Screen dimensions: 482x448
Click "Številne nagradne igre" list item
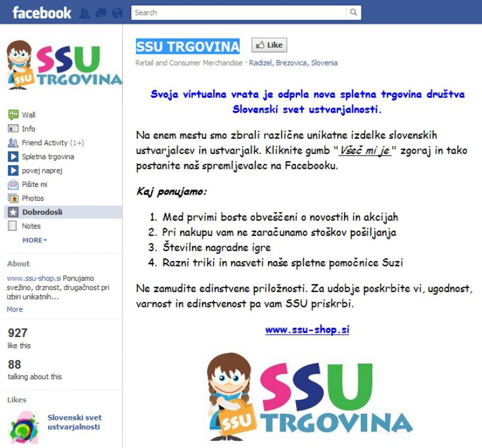(x=217, y=247)
